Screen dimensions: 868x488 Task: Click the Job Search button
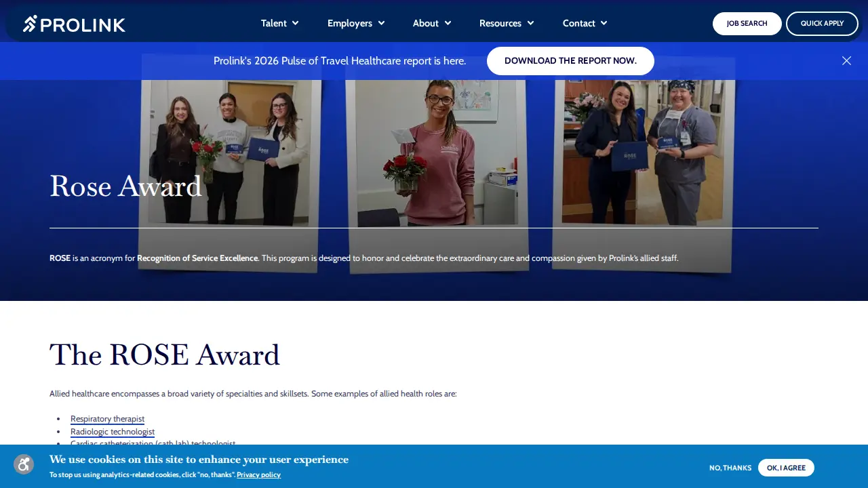tap(747, 24)
